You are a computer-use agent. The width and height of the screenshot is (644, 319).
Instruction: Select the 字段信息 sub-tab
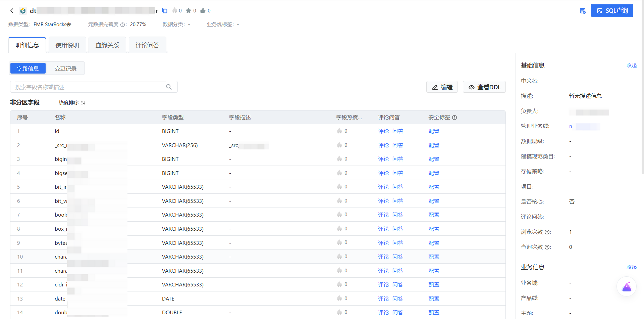click(28, 69)
